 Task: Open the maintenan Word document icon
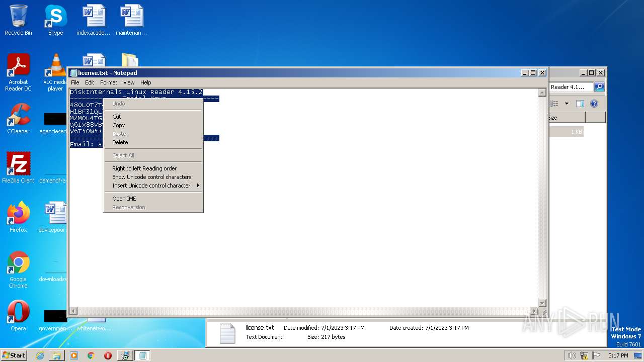131,20
